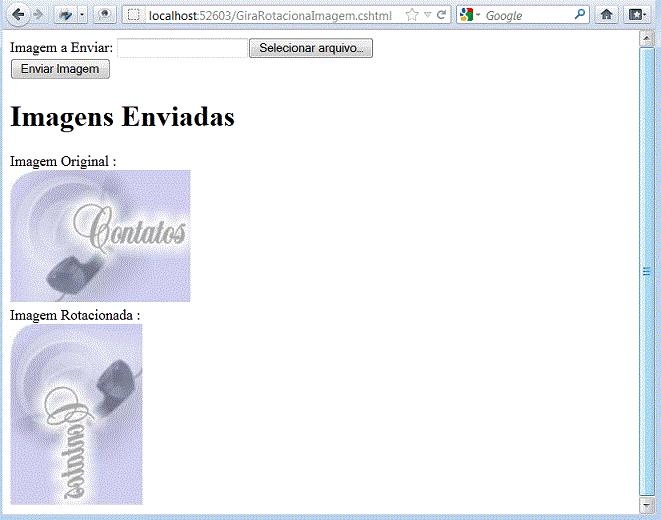
Task: Click the original Contatos image
Action: (100, 236)
